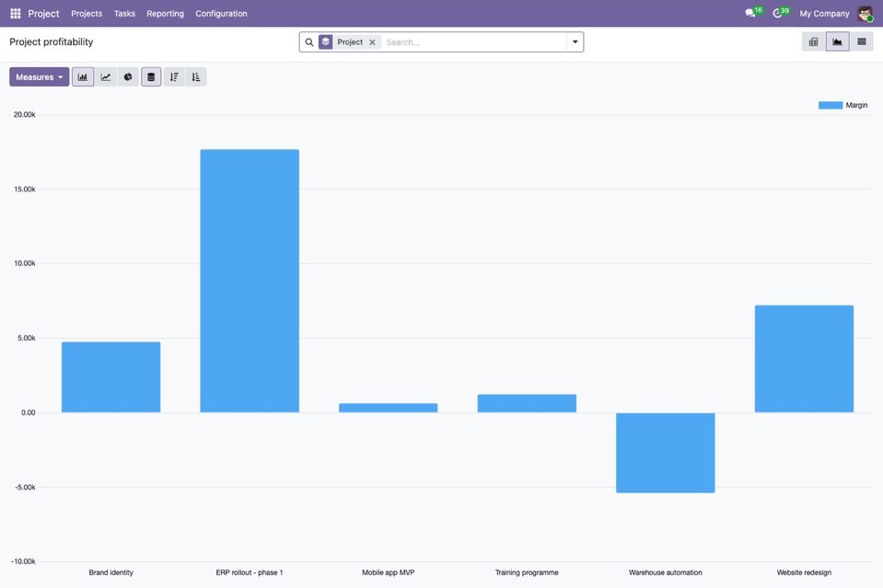Open the activities clock icon
Image resolution: width=883 pixels, height=588 pixels.
(777, 13)
